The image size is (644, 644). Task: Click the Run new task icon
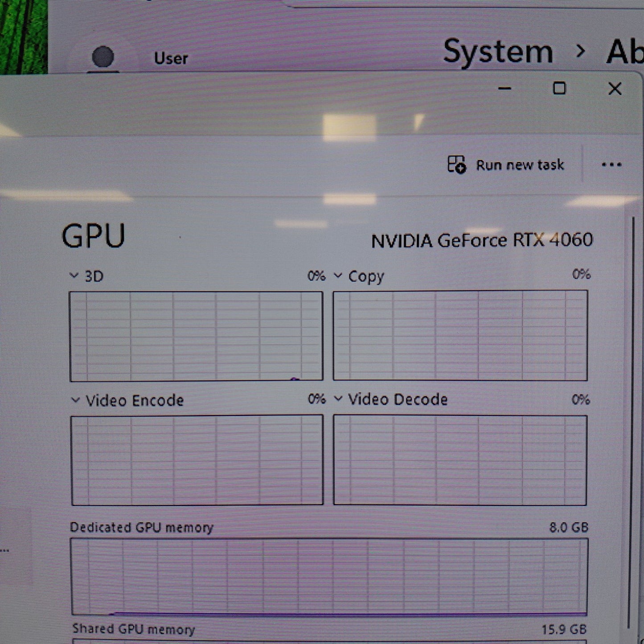point(456,164)
